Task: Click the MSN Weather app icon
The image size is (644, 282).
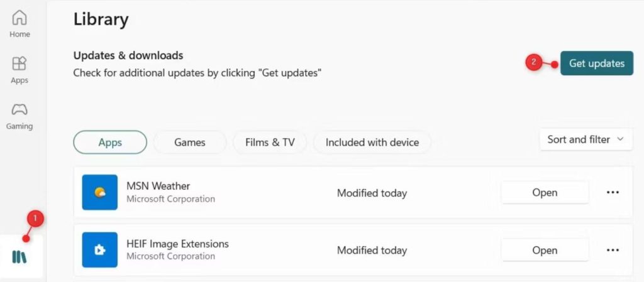Action: 100,192
